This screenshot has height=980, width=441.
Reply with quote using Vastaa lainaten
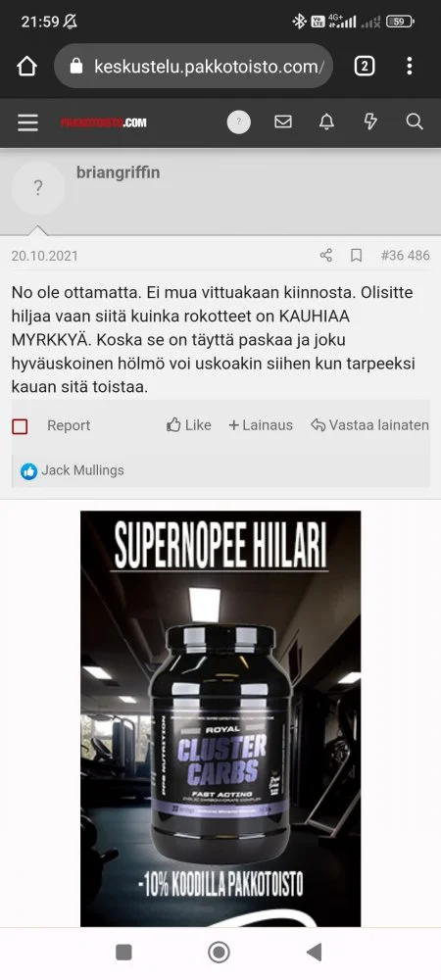369,425
